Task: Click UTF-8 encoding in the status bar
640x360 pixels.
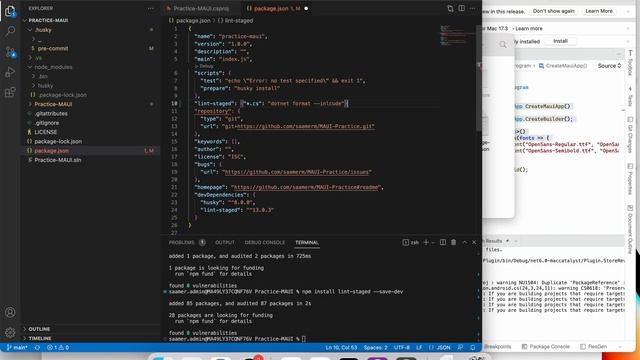Action: tap(401, 347)
